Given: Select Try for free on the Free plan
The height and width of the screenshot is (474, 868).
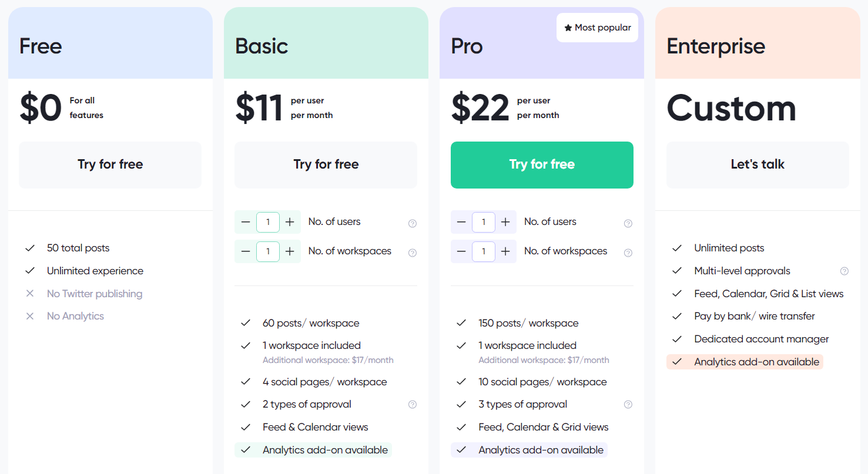Looking at the screenshot, I should click(x=110, y=164).
